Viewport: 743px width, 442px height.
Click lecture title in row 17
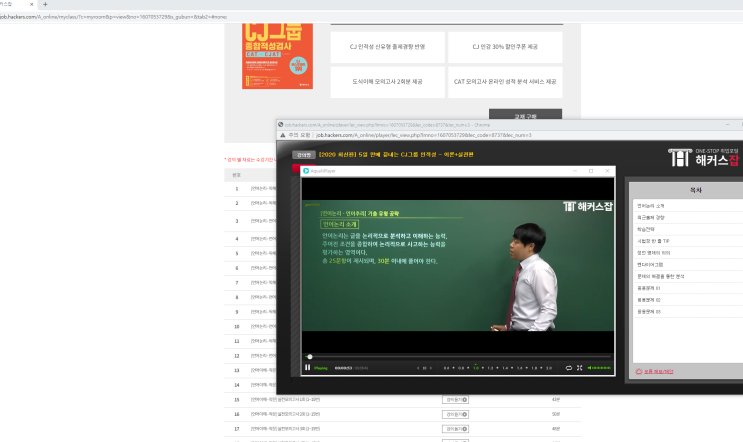pyautogui.click(x=285, y=429)
